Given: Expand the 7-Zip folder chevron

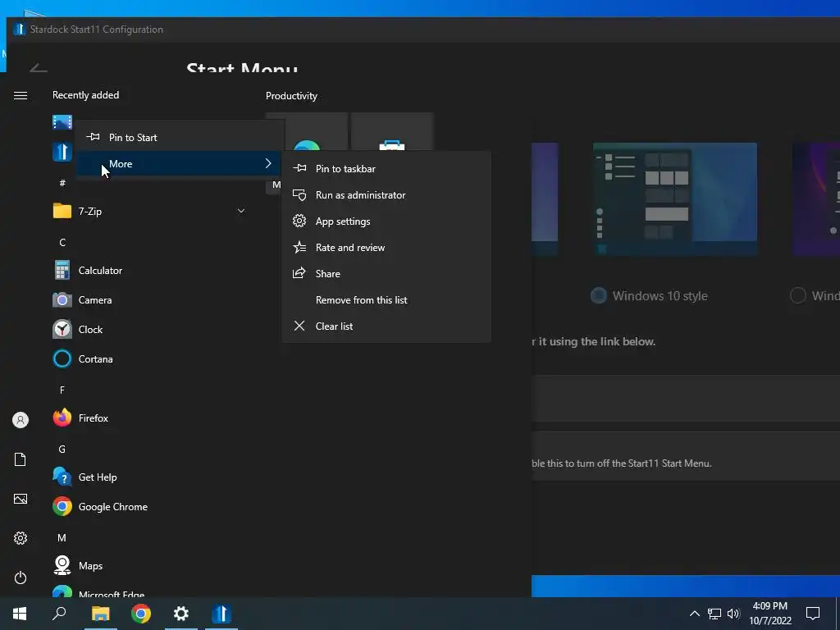Looking at the screenshot, I should (x=241, y=211).
